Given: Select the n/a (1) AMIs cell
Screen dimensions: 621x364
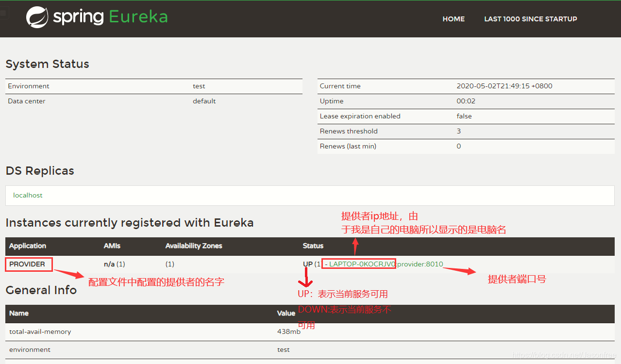Looking at the screenshot, I should coord(115,264).
